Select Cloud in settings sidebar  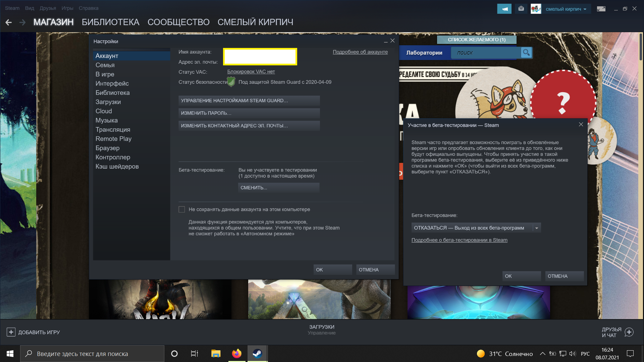pos(131,111)
